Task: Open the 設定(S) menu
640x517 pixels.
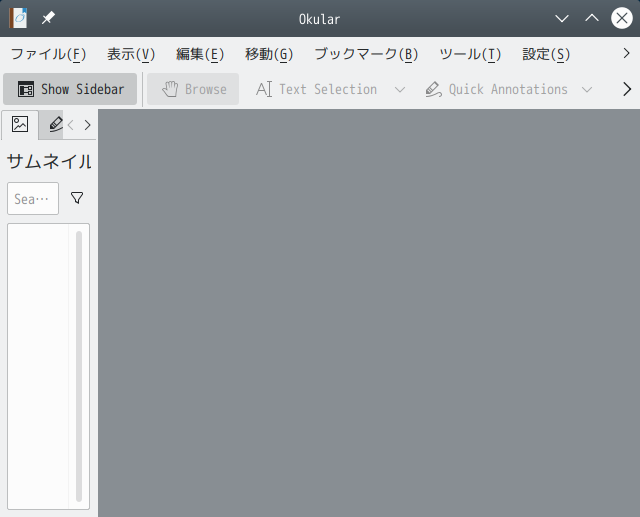Action: pos(546,54)
